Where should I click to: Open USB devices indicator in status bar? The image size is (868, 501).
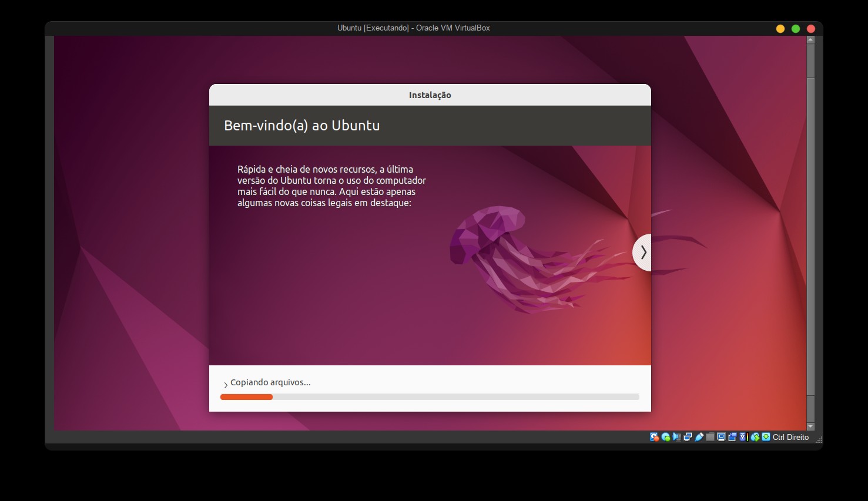(699, 437)
